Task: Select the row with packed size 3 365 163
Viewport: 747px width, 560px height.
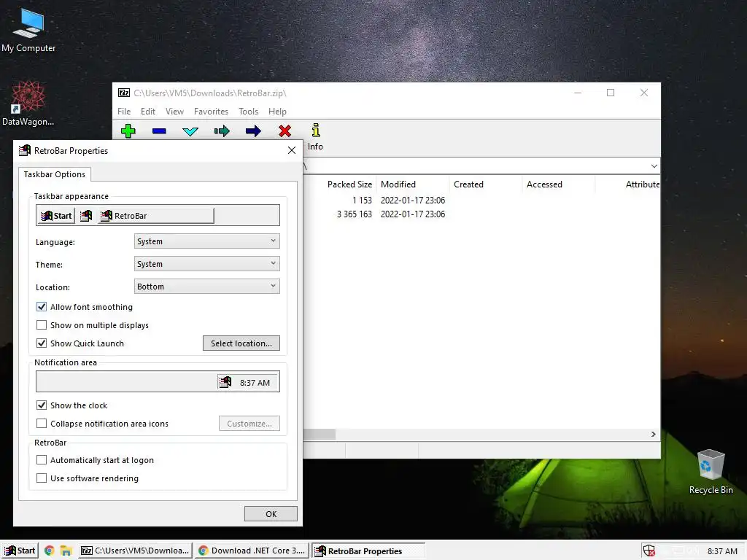Action: tap(481, 214)
